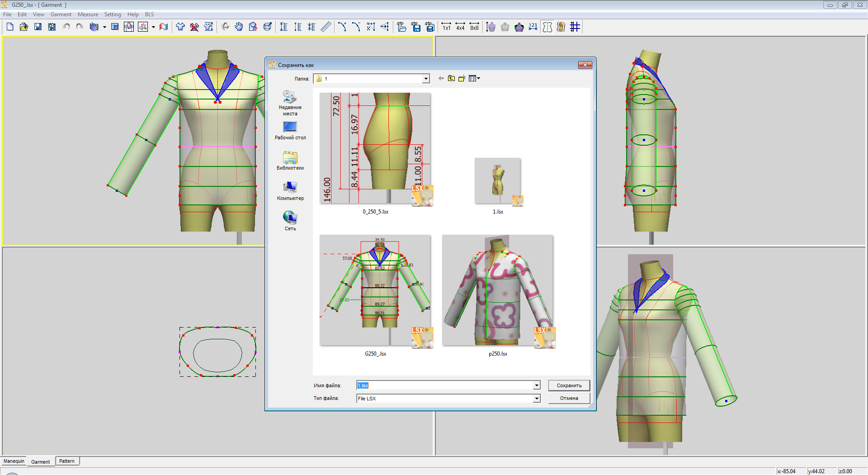868x475 pixels.
Task: Switch to the Pattern tab
Action: pos(67,461)
